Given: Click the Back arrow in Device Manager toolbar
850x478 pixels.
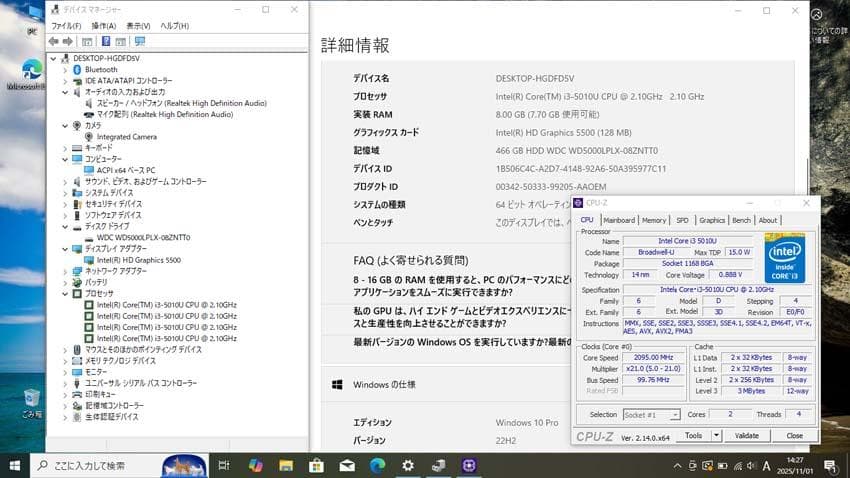Looking at the screenshot, I should 53,41.
